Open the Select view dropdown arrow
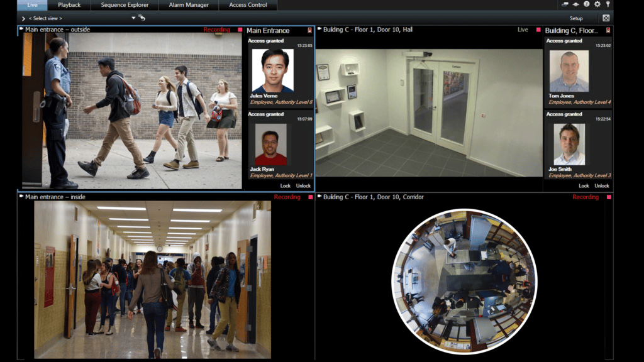 [x=132, y=18]
